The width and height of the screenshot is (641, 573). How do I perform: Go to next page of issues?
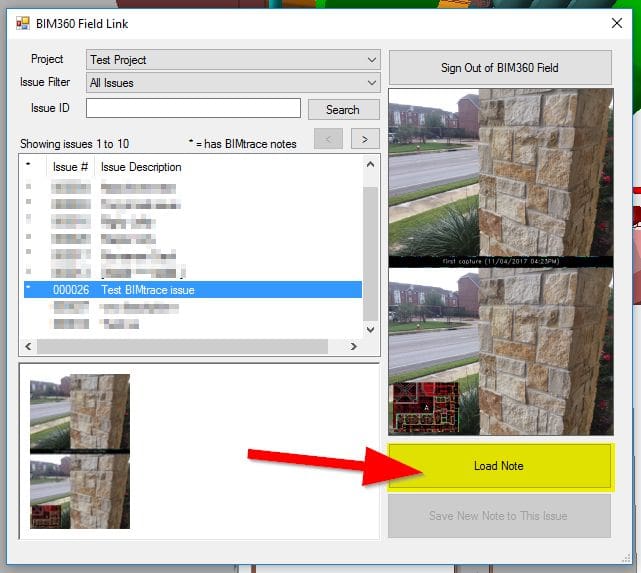[365, 139]
